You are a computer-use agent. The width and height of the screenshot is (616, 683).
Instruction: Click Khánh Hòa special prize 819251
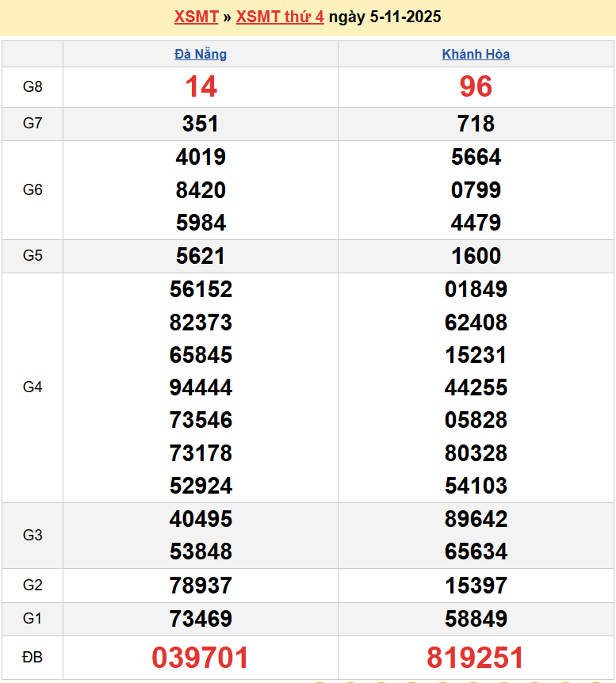[476, 658]
